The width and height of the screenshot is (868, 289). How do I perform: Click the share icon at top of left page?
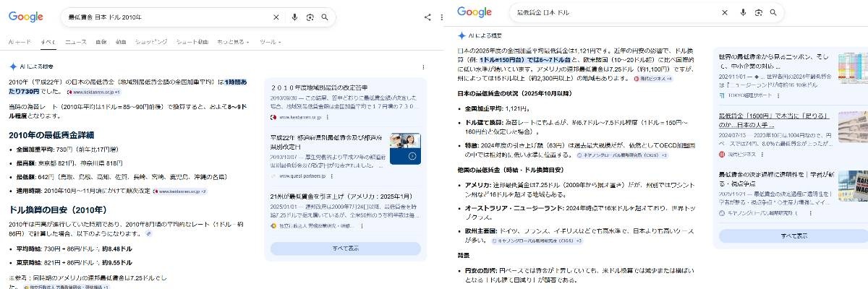click(427, 17)
